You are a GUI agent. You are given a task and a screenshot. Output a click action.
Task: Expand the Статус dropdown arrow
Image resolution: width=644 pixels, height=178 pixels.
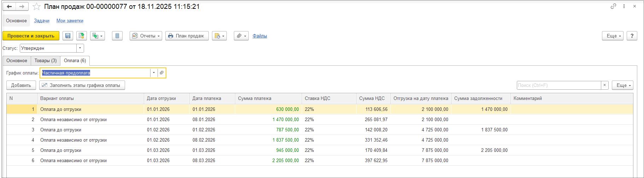click(80, 48)
